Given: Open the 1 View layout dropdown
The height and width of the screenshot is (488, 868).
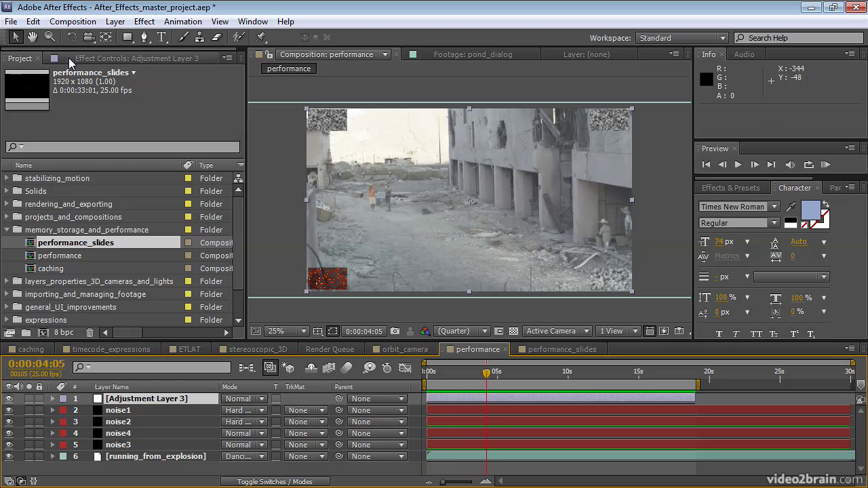Looking at the screenshot, I should 618,331.
